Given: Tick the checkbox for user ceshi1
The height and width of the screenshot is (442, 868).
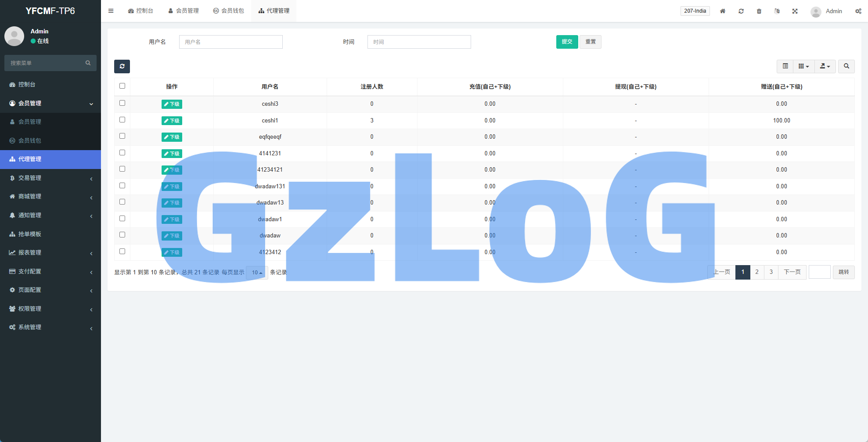Looking at the screenshot, I should coord(122,120).
